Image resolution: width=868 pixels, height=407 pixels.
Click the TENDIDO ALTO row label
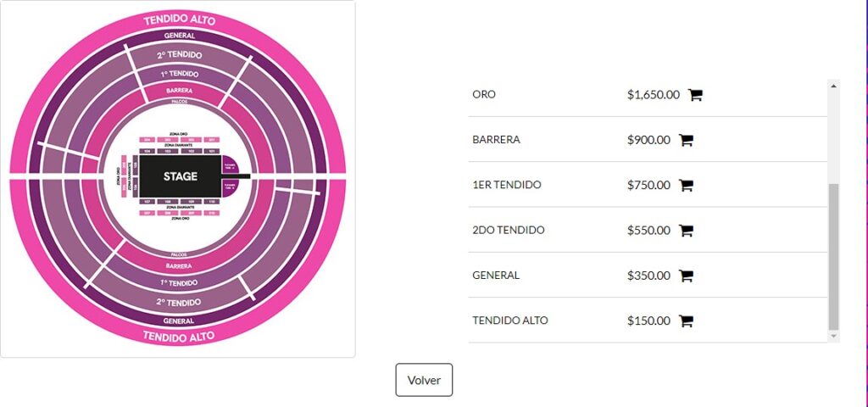509,321
